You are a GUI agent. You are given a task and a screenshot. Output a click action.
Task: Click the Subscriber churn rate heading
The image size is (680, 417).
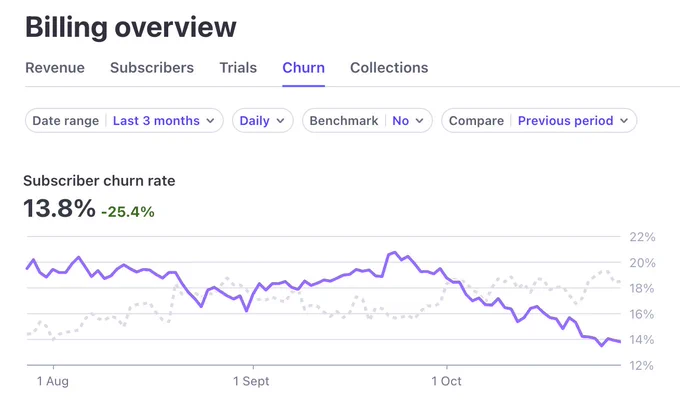click(x=99, y=181)
